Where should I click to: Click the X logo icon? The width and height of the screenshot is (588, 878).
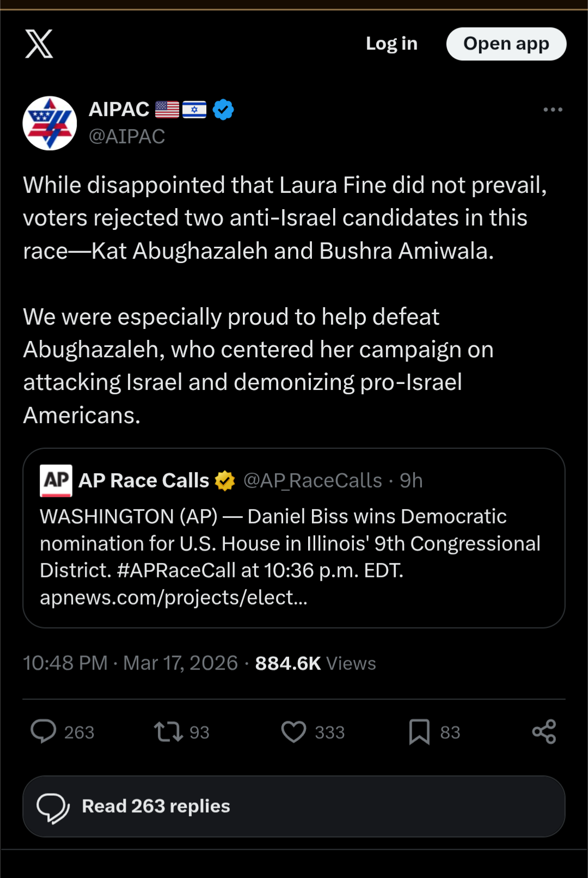pos(39,44)
